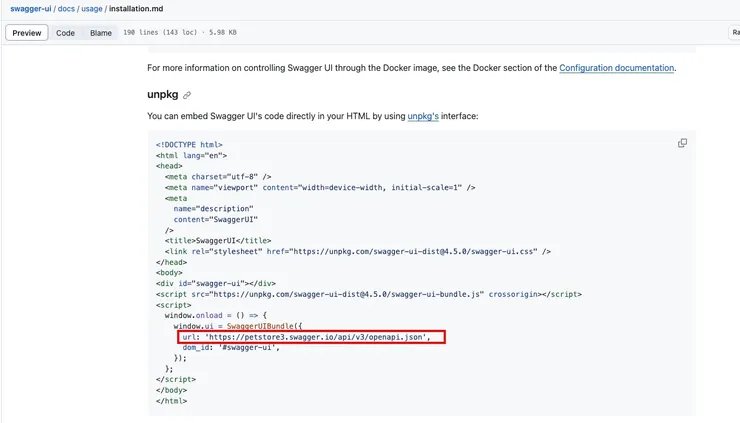Click the unpkg section heading
The width and height of the screenshot is (740, 423).
[163, 94]
